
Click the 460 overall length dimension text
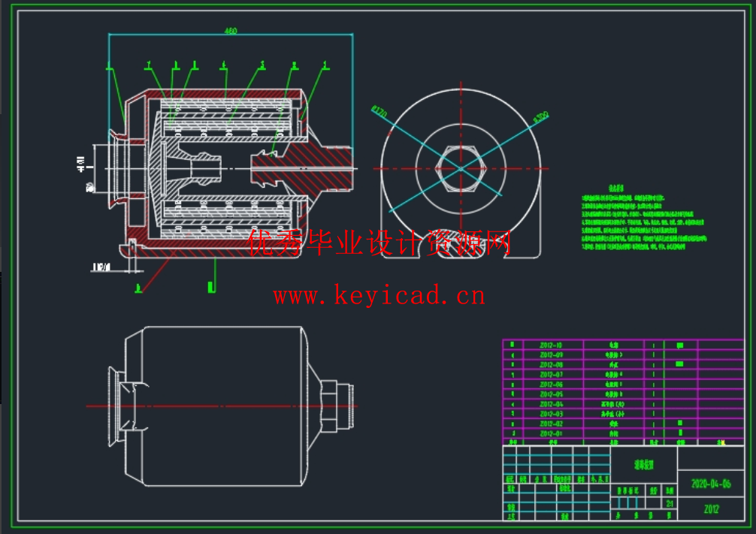(230, 31)
